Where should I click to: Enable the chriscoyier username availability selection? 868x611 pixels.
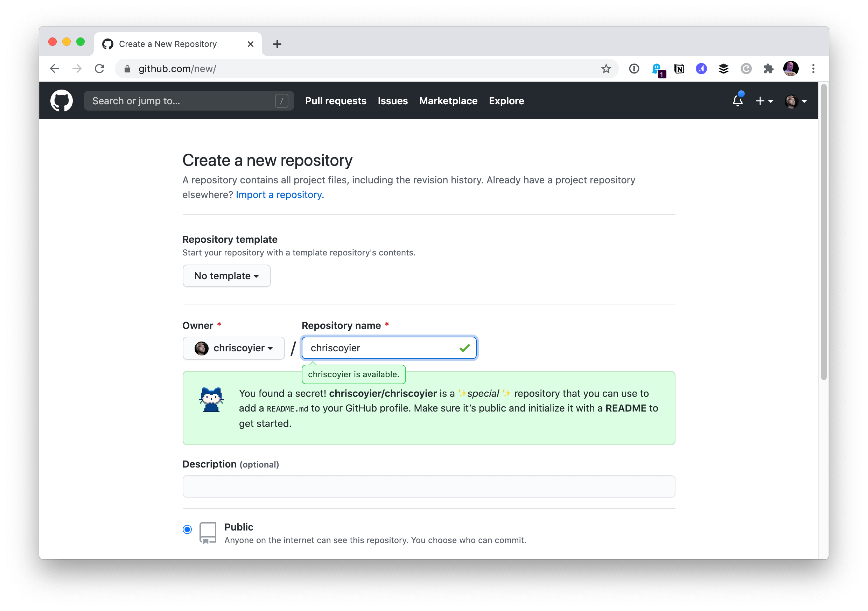coord(354,374)
